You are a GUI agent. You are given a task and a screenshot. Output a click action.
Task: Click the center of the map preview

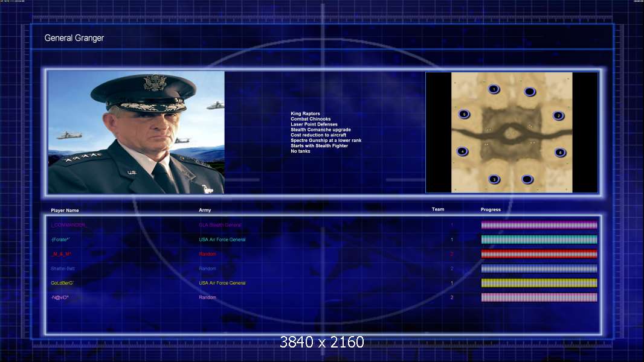[x=512, y=132]
